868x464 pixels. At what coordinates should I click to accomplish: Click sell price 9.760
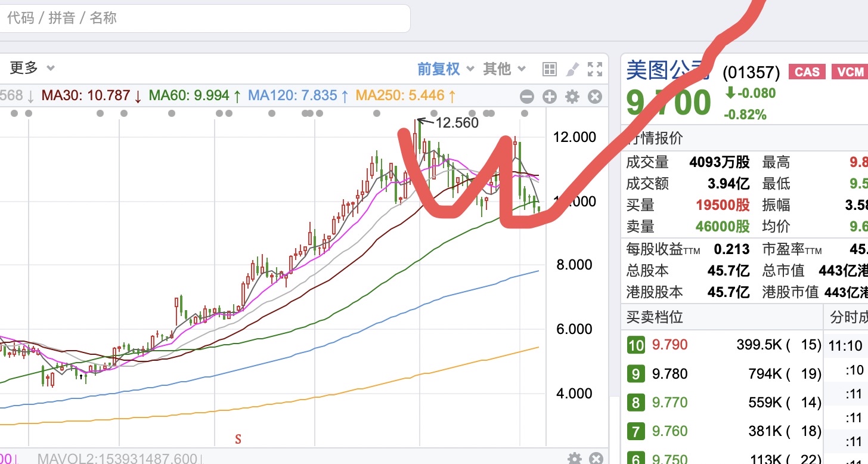click(669, 431)
